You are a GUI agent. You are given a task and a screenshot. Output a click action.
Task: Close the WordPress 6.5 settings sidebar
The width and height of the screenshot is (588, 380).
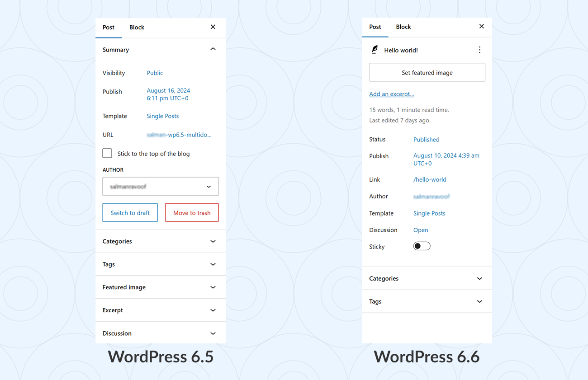213,27
